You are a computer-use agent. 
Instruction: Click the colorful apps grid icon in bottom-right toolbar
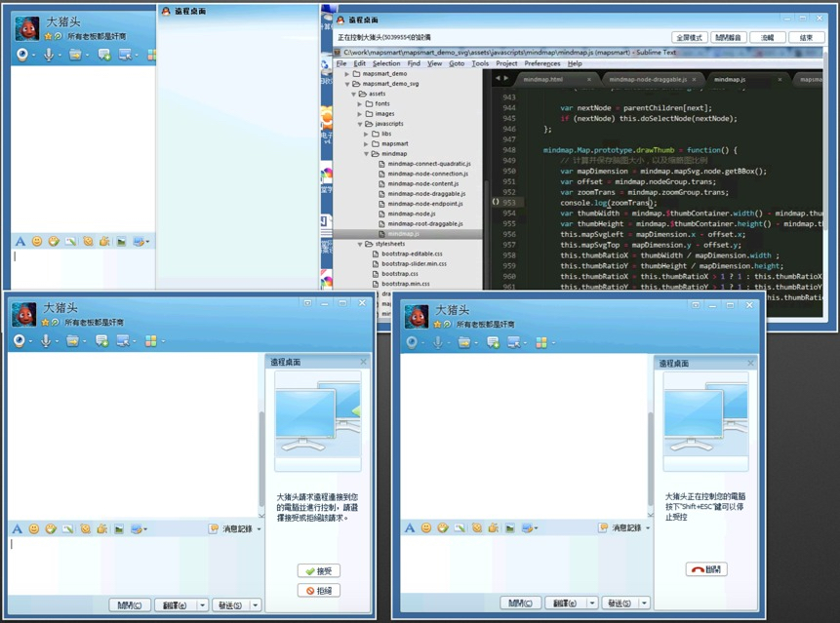(541, 342)
